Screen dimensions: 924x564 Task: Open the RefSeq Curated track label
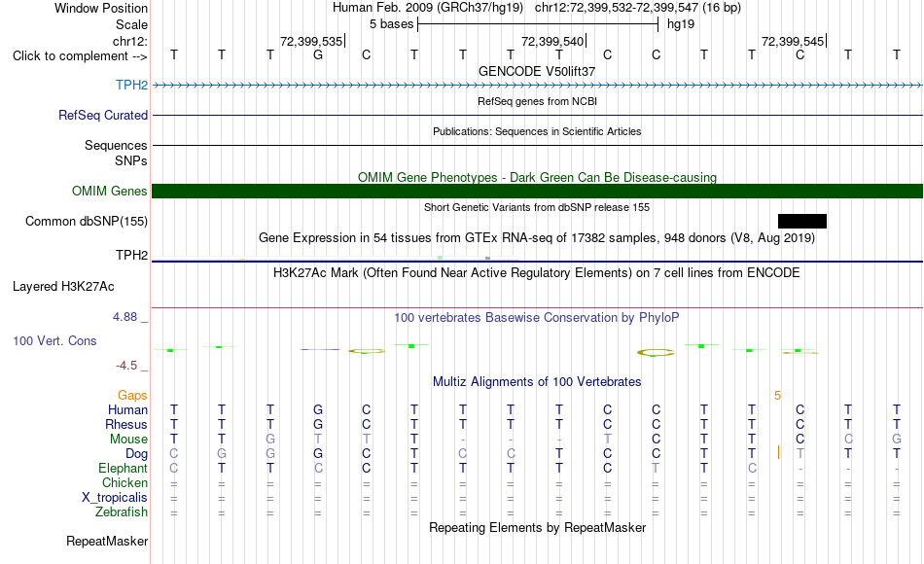[102, 115]
